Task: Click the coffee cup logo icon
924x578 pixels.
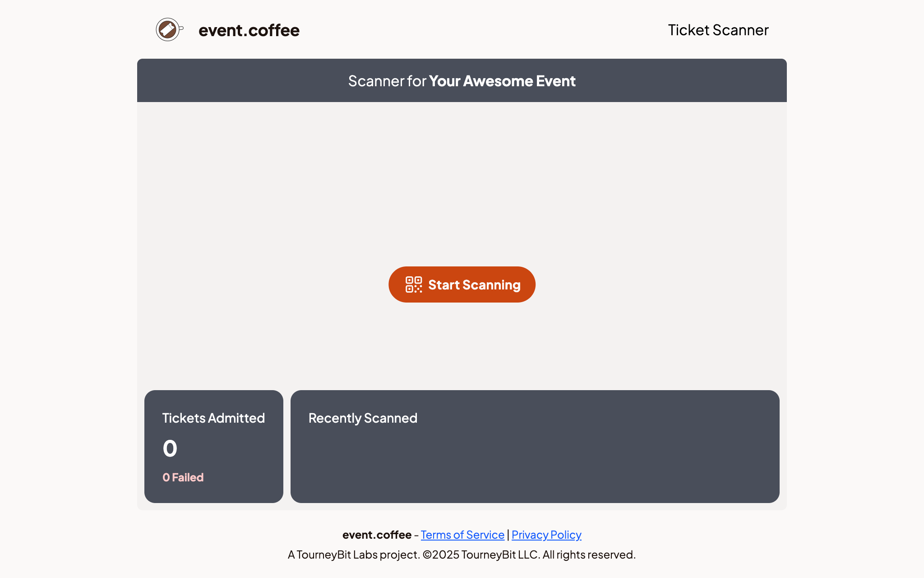Action: coord(168,29)
